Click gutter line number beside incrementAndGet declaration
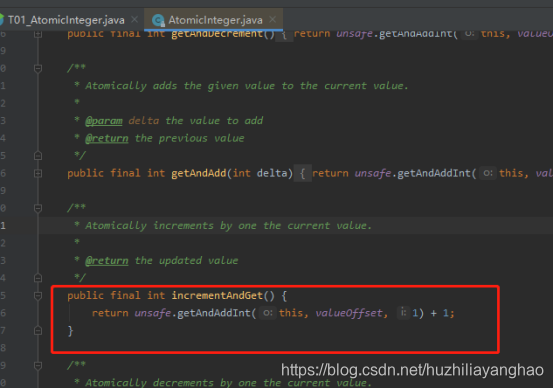Image resolution: width=554 pixels, height=389 pixels. tap(3, 295)
